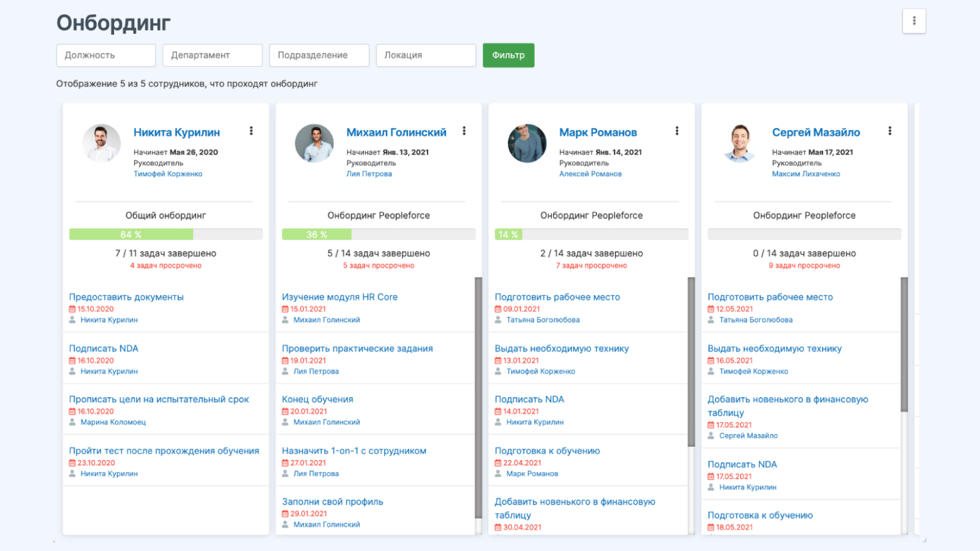
Task: Open Выдать необходимую технику task dated 13.01.2021
Action: pyautogui.click(x=562, y=348)
